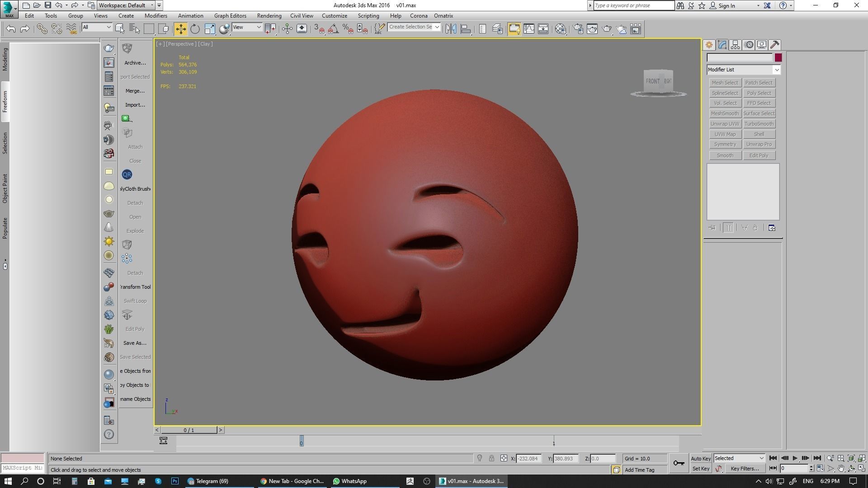Open the viewport Perspective view label menu

pos(181,44)
